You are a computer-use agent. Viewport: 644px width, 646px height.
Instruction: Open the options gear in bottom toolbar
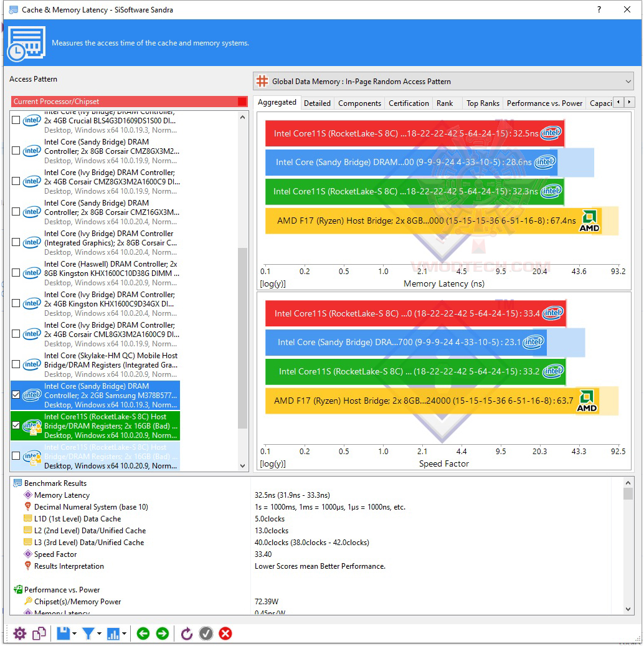[x=20, y=633]
